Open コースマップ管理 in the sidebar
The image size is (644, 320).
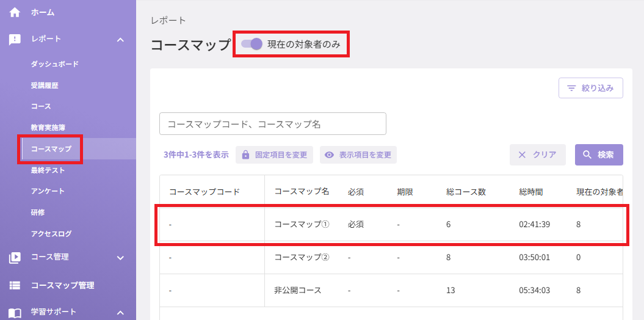(63, 285)
